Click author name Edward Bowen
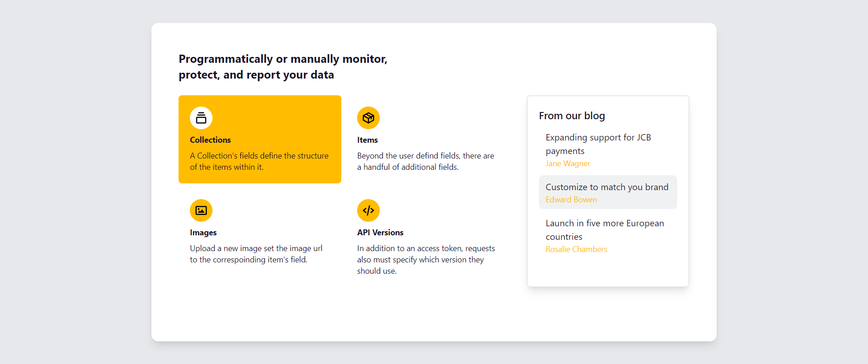This screenshot has height=364, width=868. pyautogui.click(x=571, y=200)
